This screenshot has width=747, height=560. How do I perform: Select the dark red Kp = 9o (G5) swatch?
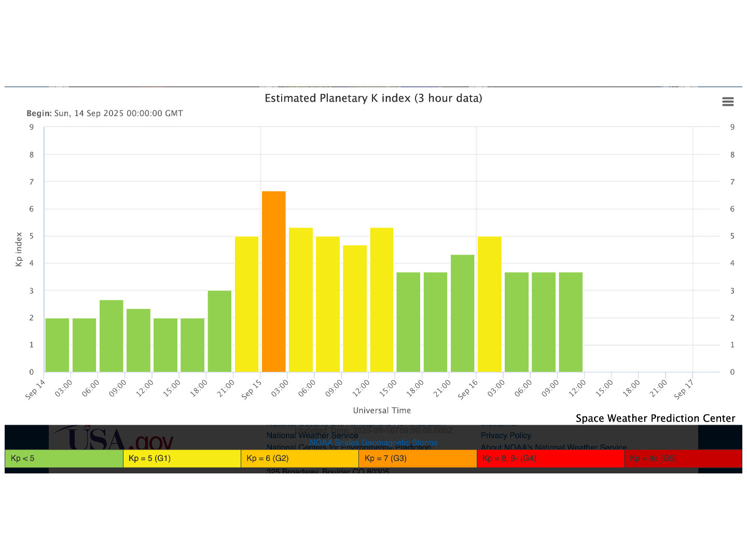coord(683,458)
